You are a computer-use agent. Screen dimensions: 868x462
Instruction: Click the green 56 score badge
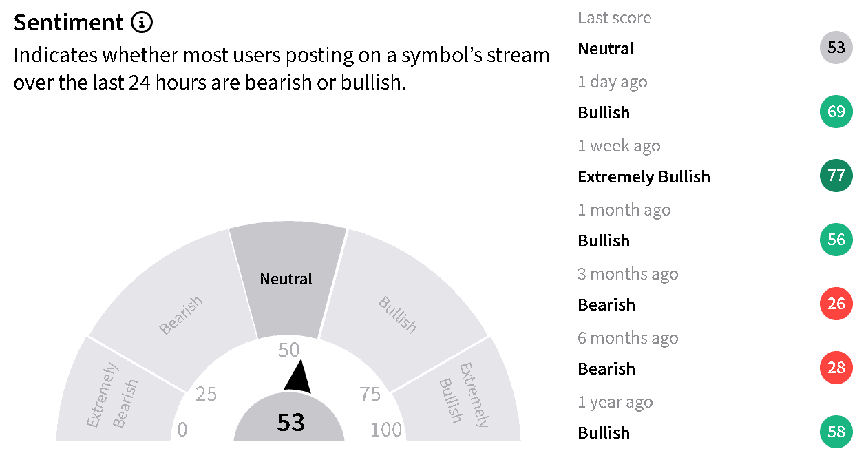[x=836, y=240]
